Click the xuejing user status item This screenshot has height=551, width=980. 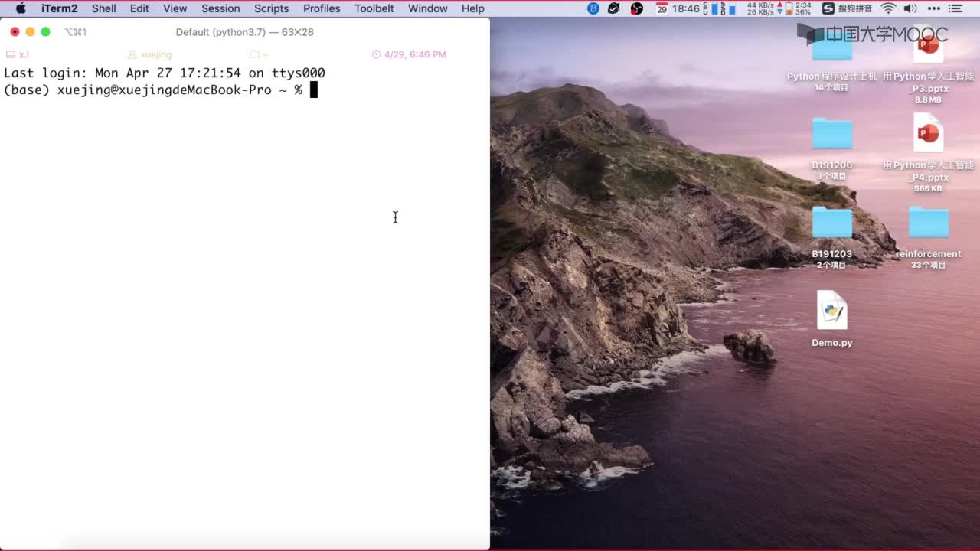[149, 54]
